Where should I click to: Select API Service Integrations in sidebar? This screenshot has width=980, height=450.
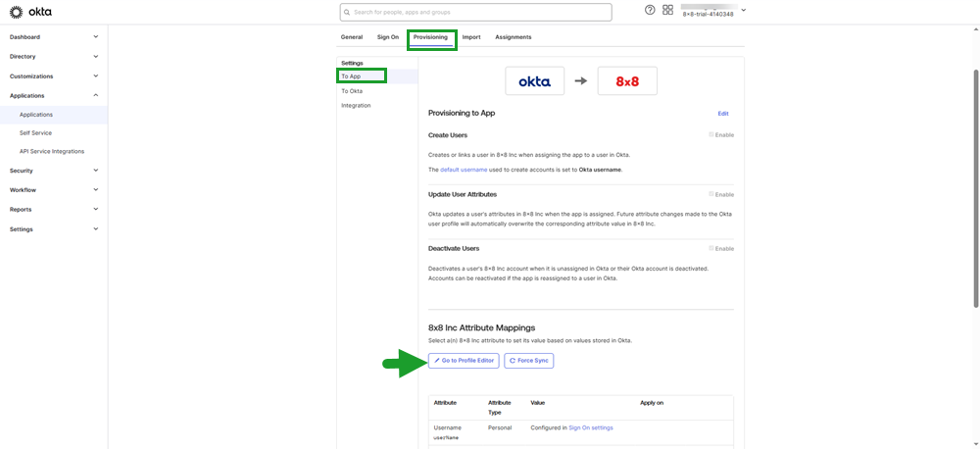pos(52,151)
